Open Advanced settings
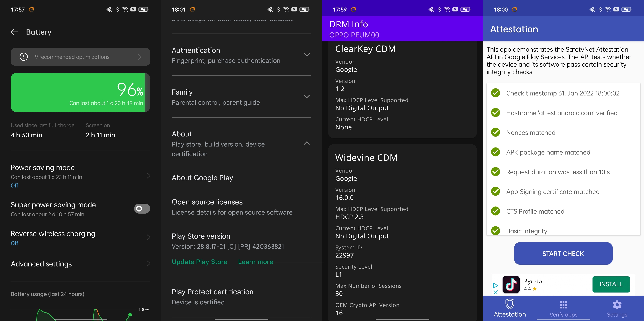 click(80, 264)
